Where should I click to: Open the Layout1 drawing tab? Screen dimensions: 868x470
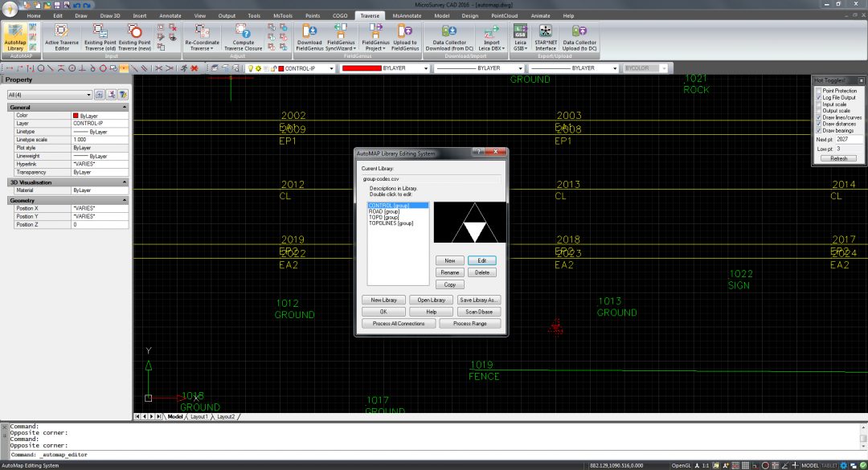[199, 417]
